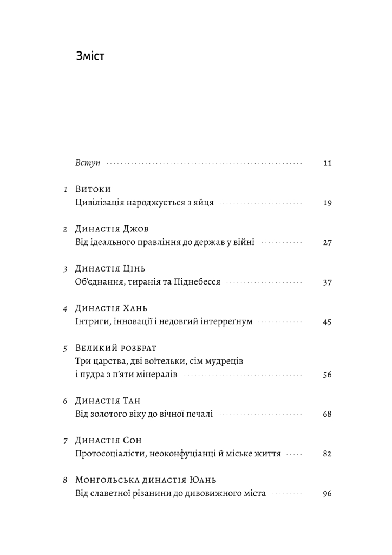Select chapter title Витоки

click(93, 189)
